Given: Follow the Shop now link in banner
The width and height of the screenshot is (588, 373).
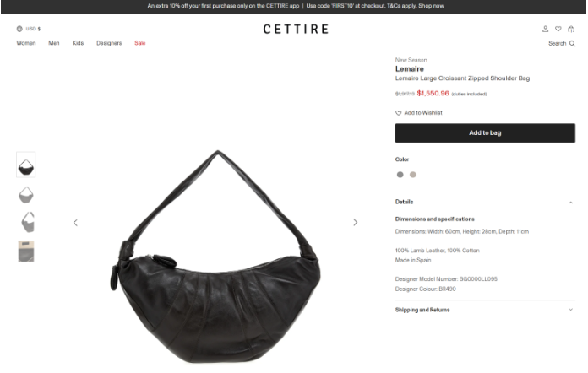Looking at the screenshot, I should 431,6.
